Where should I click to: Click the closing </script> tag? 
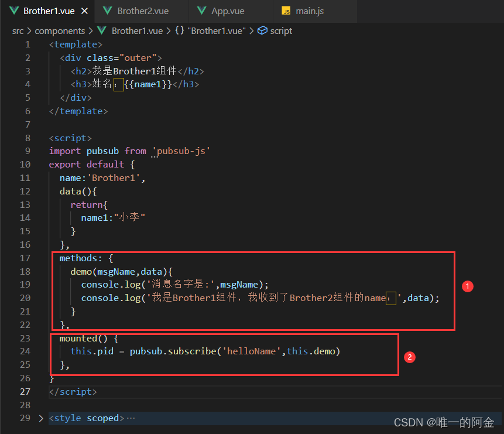(73, 392)
